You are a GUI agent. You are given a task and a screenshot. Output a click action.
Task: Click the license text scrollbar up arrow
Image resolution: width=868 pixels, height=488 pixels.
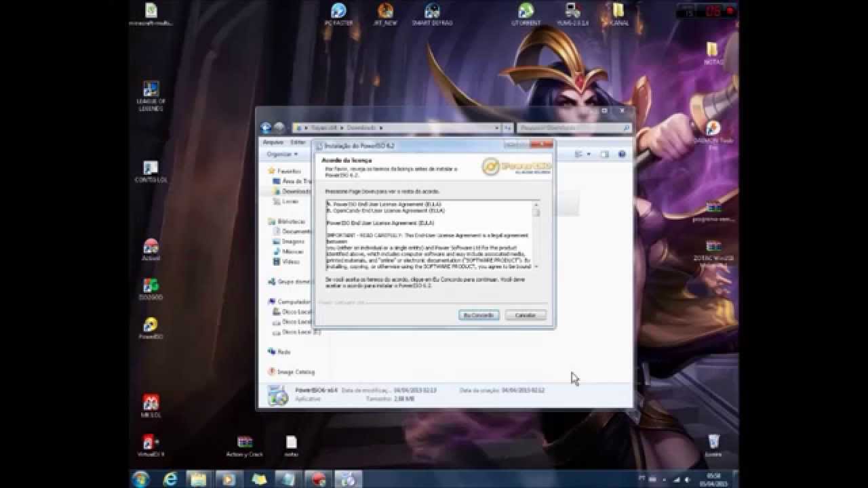(536, 204)
